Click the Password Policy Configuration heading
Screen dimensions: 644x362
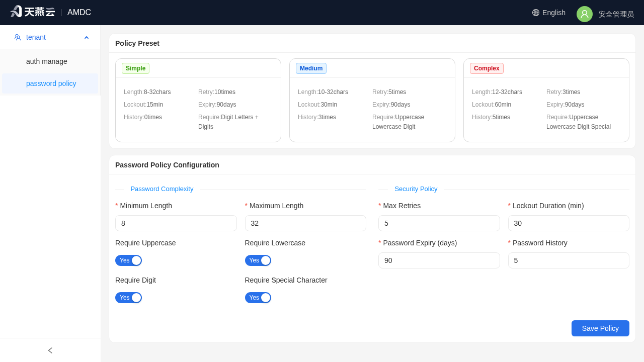(167, 165)
